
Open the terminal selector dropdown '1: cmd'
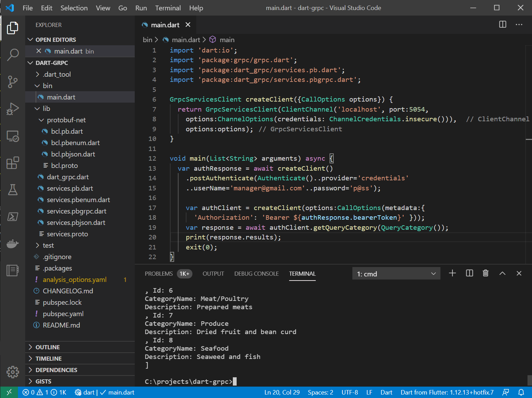coord(396,274)
